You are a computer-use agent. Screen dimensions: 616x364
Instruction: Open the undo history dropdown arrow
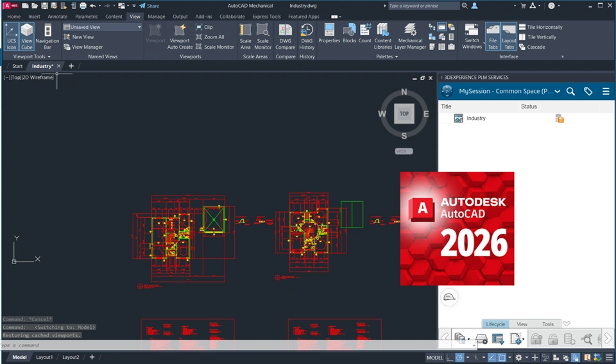pyautogui.click(x=99, y=6)
